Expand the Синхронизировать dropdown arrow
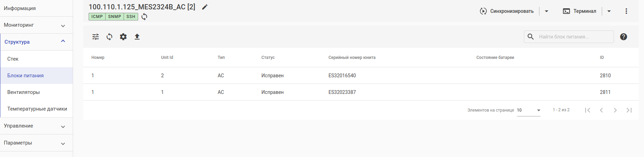Screen dimensions: 644x157 (546, 11)
